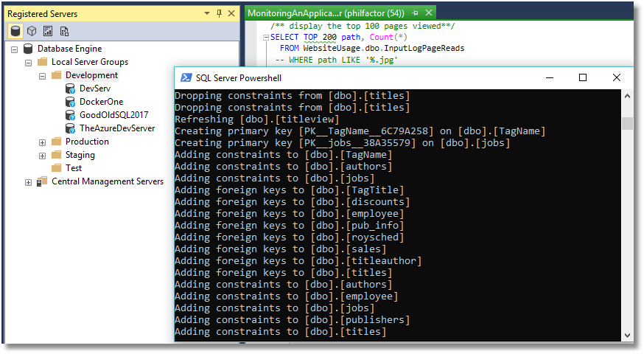Switch to the MonitoringAnApplica query tab
Viewport: 644px width, 354px height.
tap(326, 13)
